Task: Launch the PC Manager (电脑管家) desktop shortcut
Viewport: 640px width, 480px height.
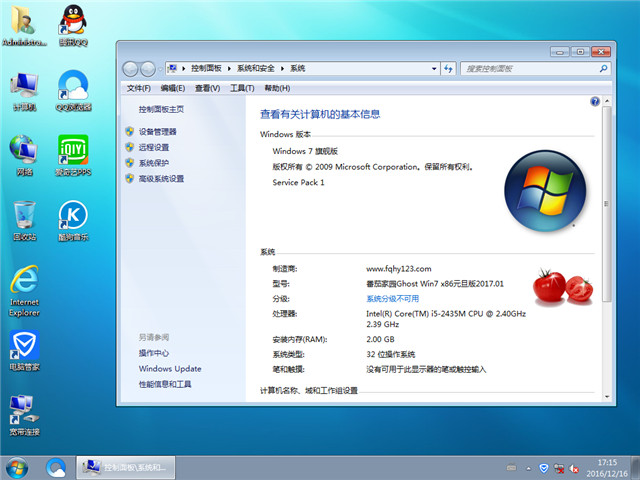Action: (x=24, y=350)
